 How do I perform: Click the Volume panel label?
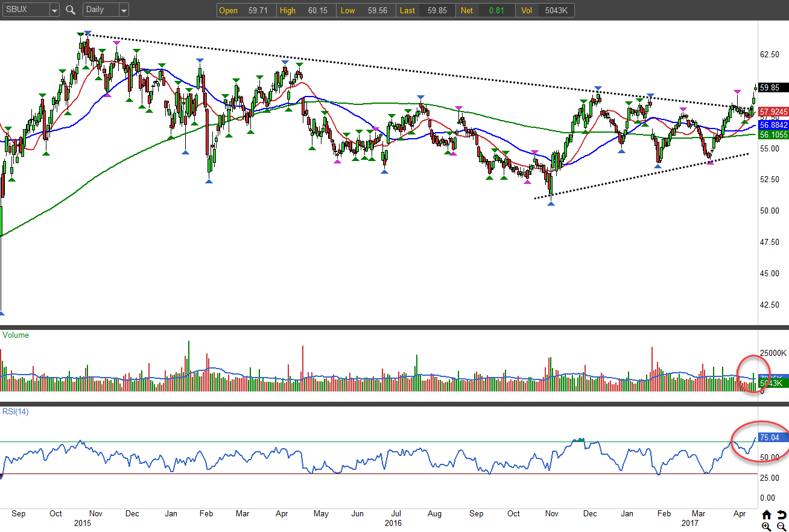[x=16, y=335]
